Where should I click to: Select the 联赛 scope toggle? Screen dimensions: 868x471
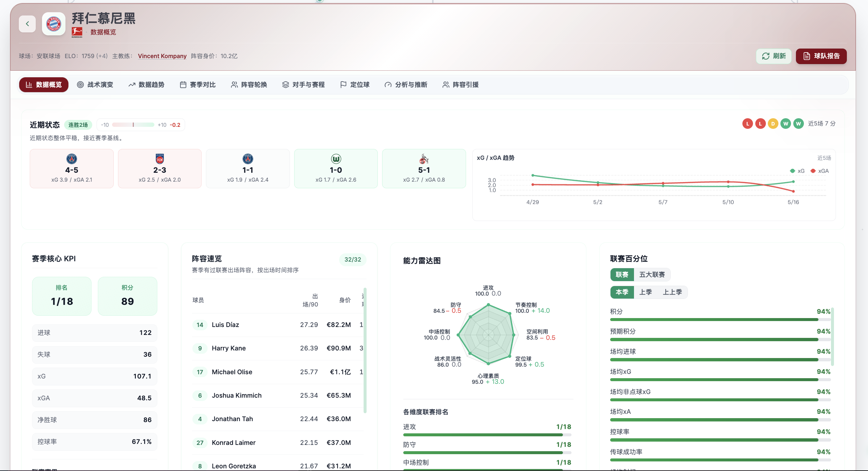tap(622, 274)
